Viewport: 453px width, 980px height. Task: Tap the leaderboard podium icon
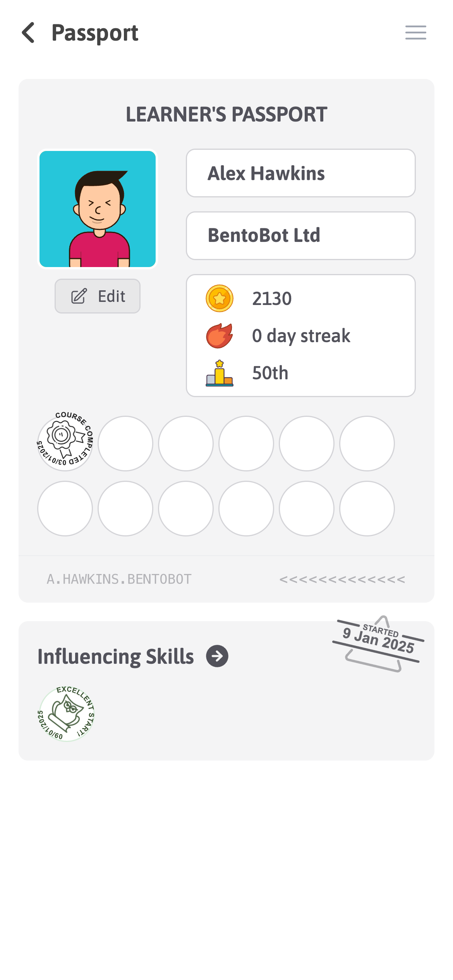coord(220,373)
